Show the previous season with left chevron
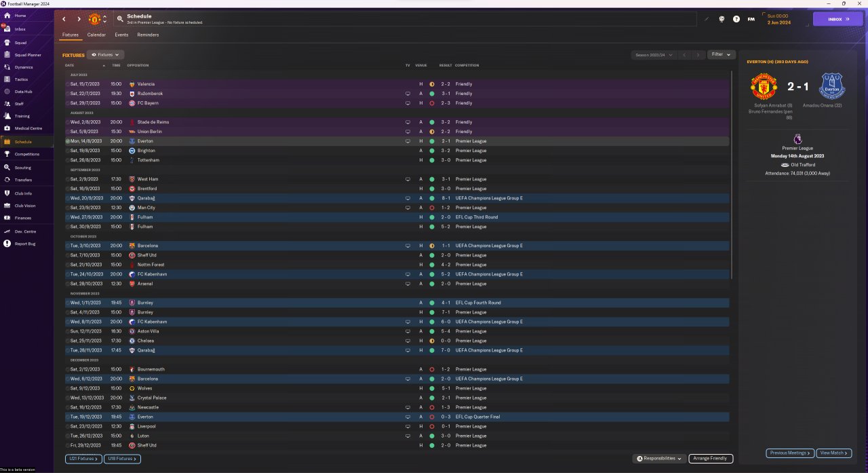Viewport: 868px width, 473px height. point(684,54)
